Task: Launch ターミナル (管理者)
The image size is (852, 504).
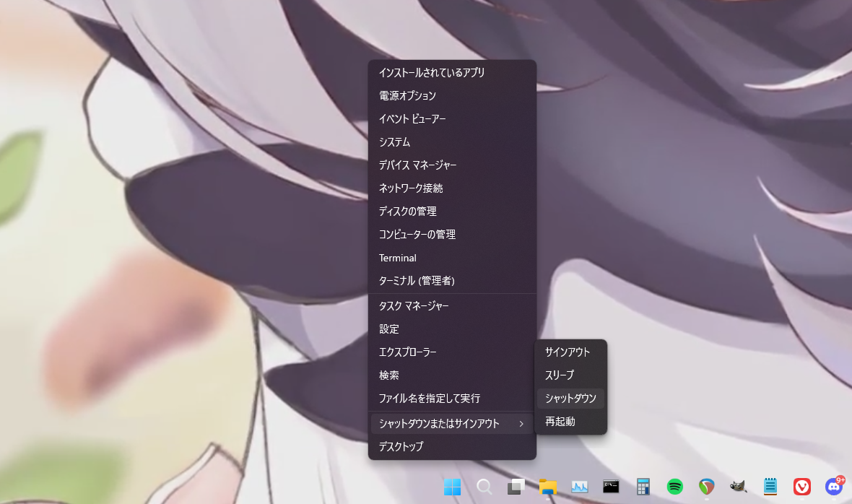Action: click(x=452, y=281)
